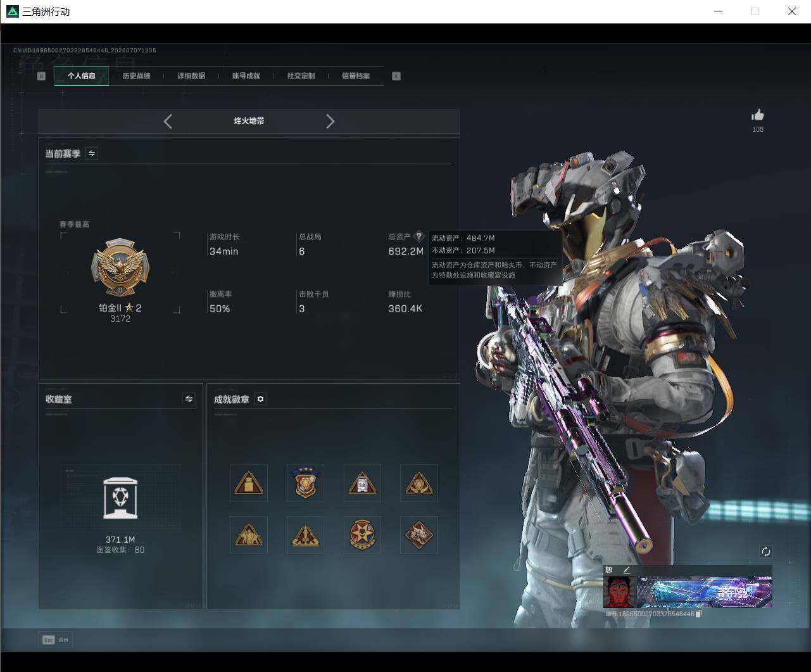Open achievement badge settings gear
Viewport: 811px width, 672px height.
[260, 399]
